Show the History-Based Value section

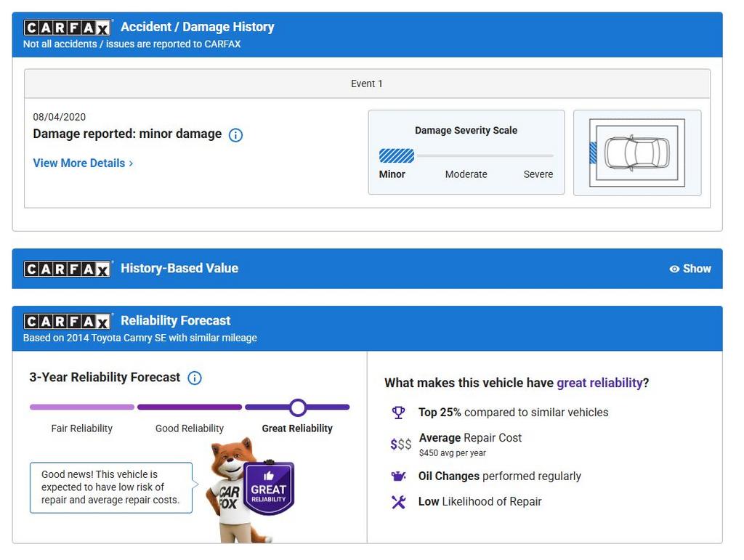[x=690, y=269]
